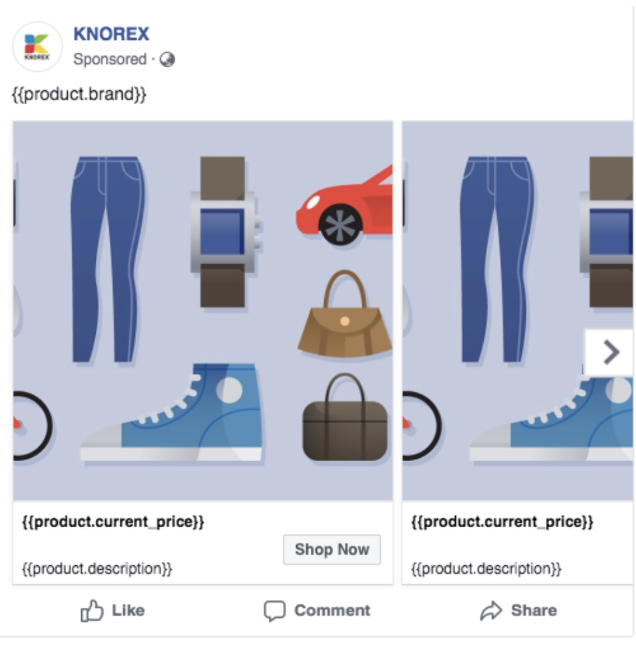Click second card's {{product.current_price}} headline
This screenshot has width=636, height=656.
(502, 522)
